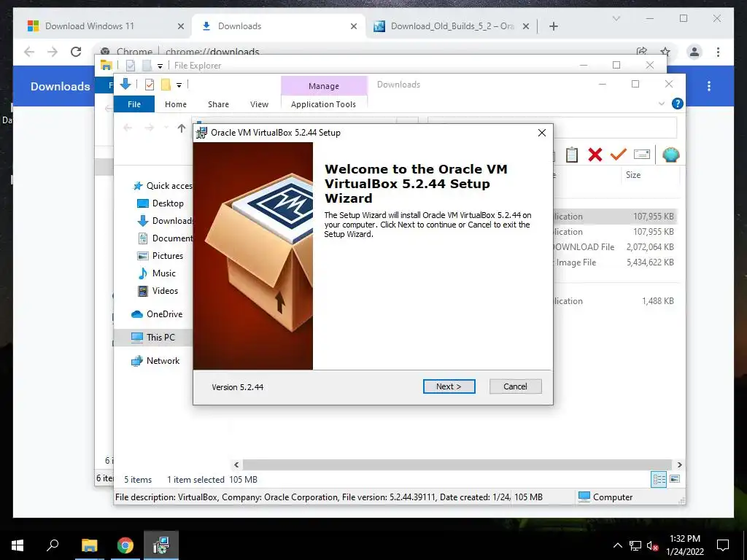Viewport: 747px width, 560px height.
Task: Click VirtualBox installer icon in taskbar
Action: click(161, 545)
